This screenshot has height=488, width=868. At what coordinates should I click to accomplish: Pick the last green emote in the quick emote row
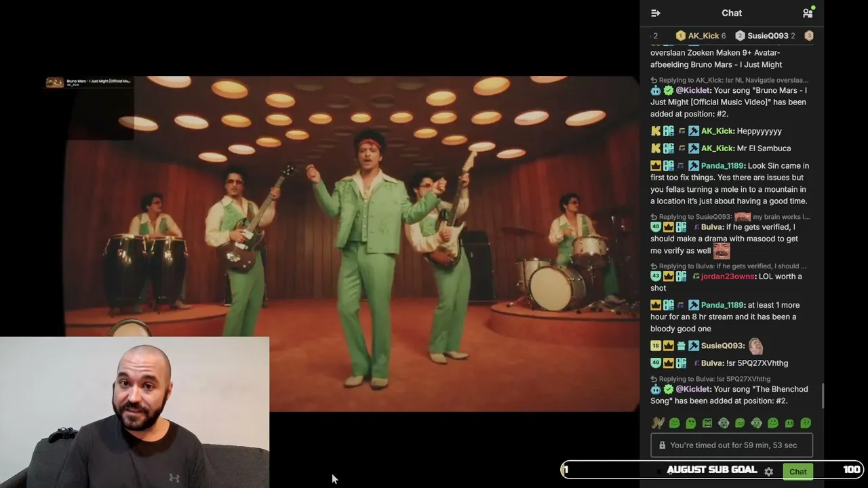pos(806,423)
